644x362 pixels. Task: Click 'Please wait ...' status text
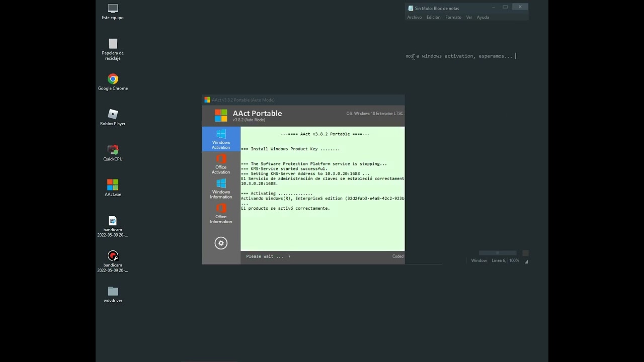click(265, 256)
